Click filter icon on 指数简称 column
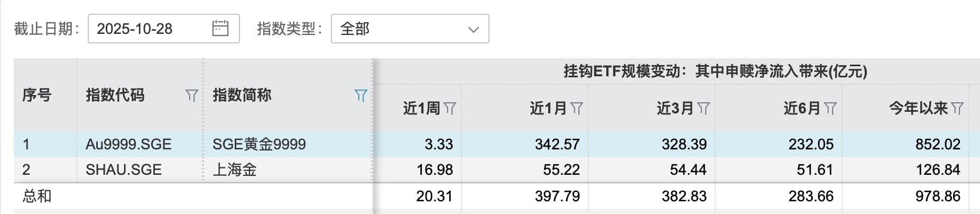This screenshot has height=214, width=980. point(360,96)
